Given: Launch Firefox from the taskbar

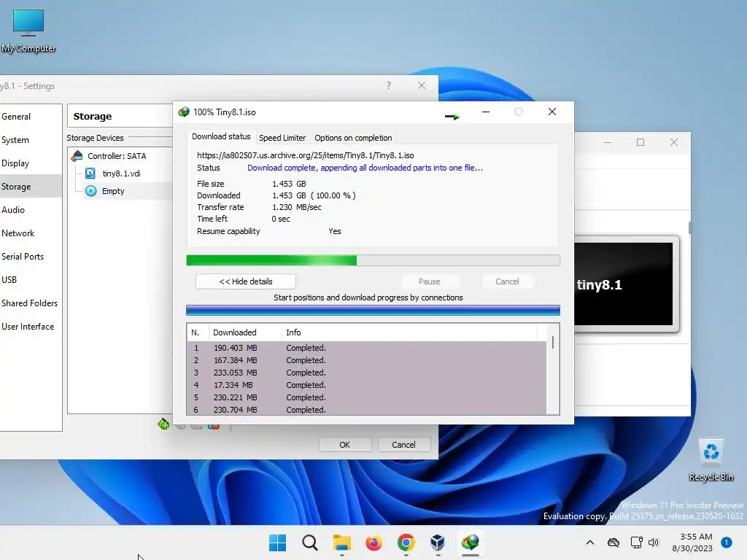Looking at the screenshot, I should tap(374, 542).
